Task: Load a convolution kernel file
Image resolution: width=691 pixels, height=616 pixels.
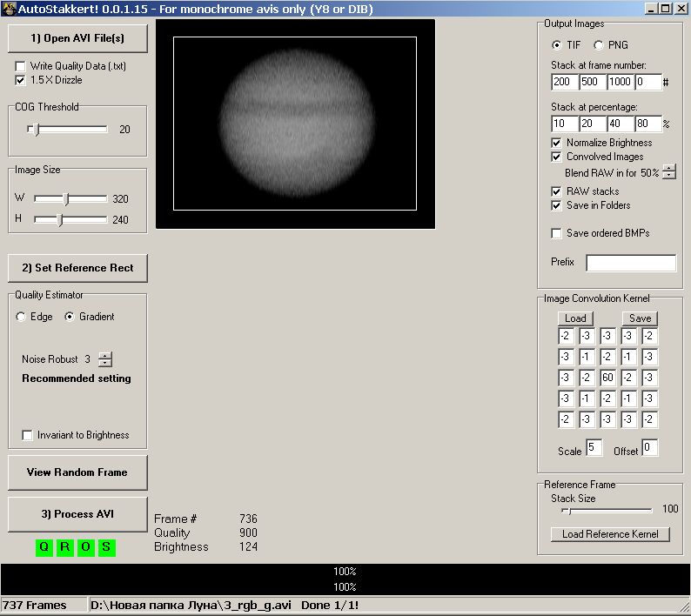Action: click(575, 318)
